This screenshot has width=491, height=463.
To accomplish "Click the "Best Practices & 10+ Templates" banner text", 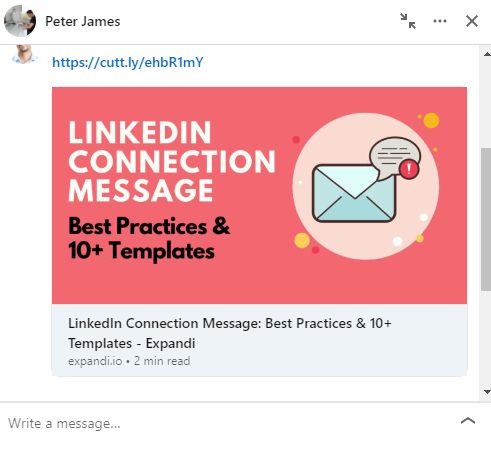I will (x=149, y=238).
